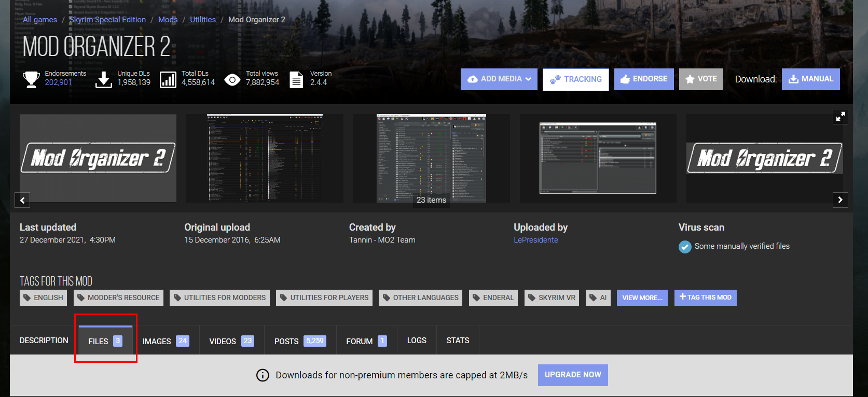Click the Upgrade Now button
The width and height of the screenshot is (868, 397).
coord(573,375)
